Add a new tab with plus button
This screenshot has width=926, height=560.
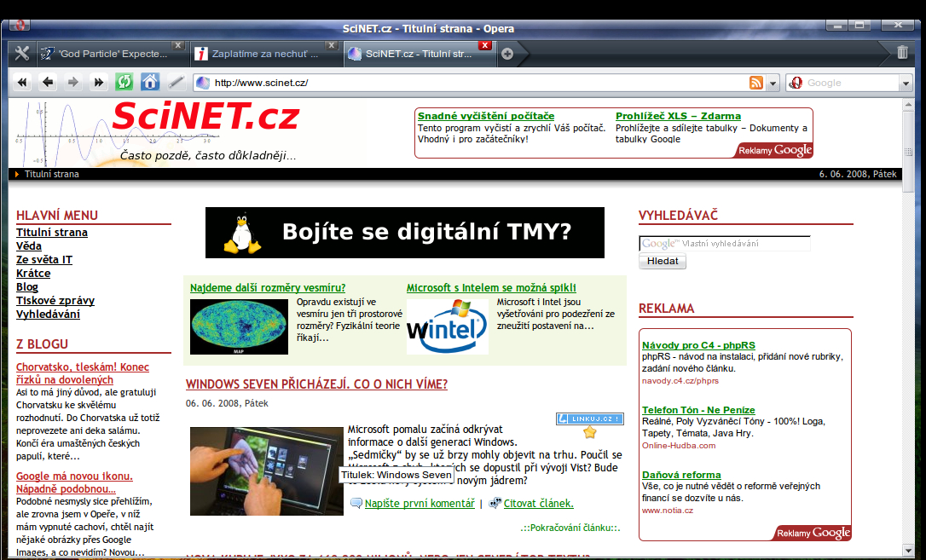click(x=507, y=54)
